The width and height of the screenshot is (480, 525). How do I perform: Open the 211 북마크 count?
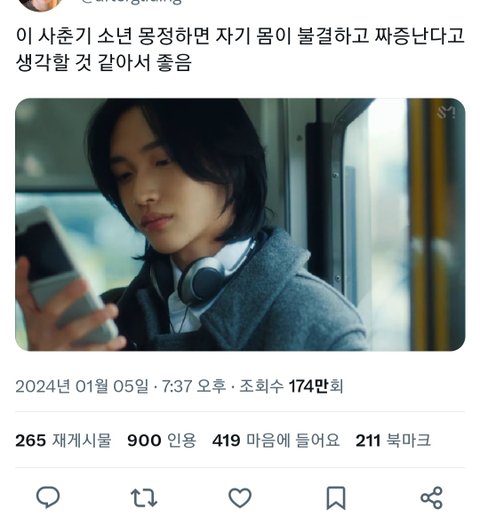tap(393, 440)
